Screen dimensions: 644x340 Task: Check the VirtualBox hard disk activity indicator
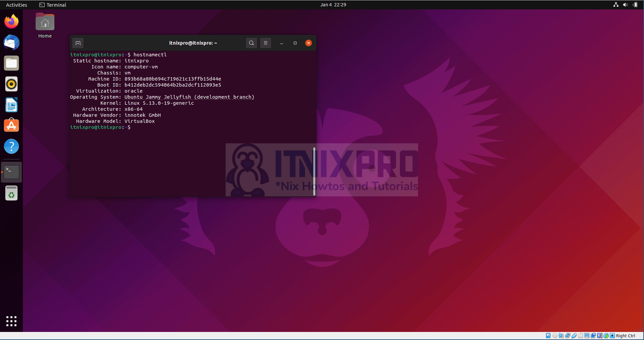(x=548, y=335)
